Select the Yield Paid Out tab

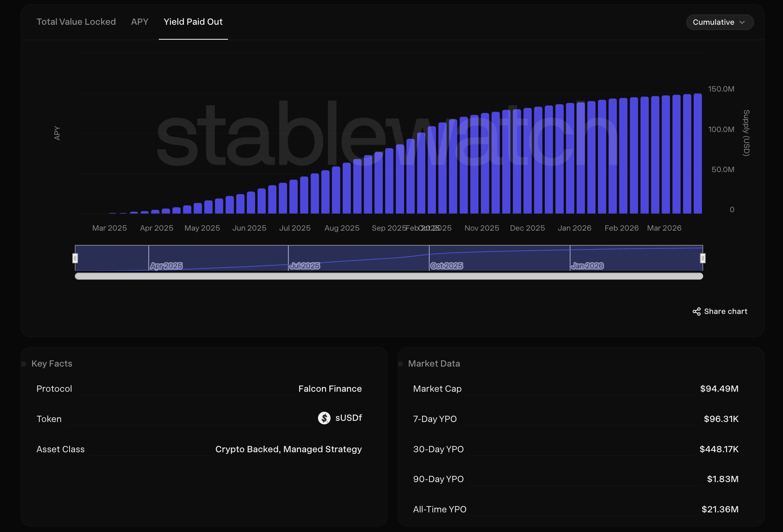tap(193, 22)
